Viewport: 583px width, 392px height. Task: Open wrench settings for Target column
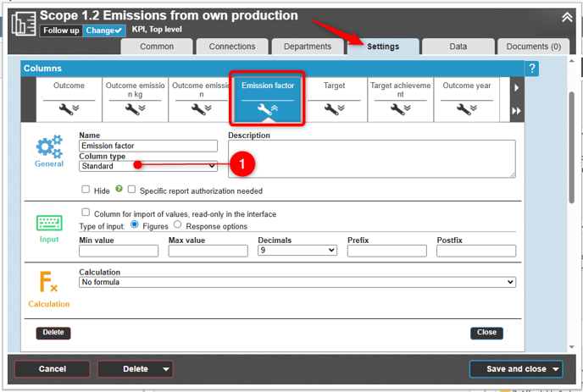coord(334,109)
